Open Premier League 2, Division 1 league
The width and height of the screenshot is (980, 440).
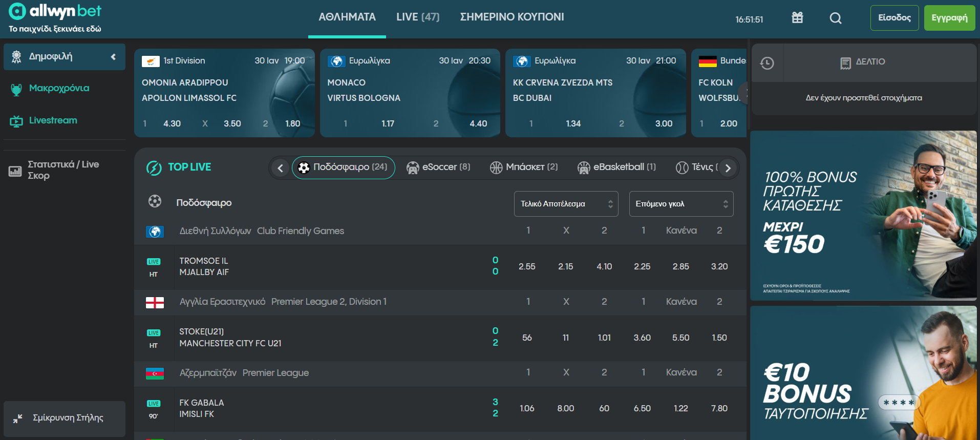pyautogui.click(x=329, y=302)
